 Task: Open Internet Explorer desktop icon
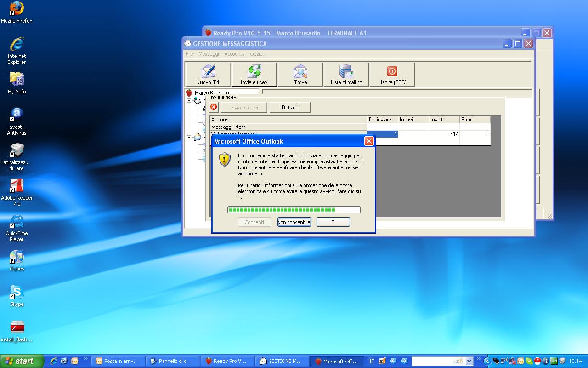[17, 51]
